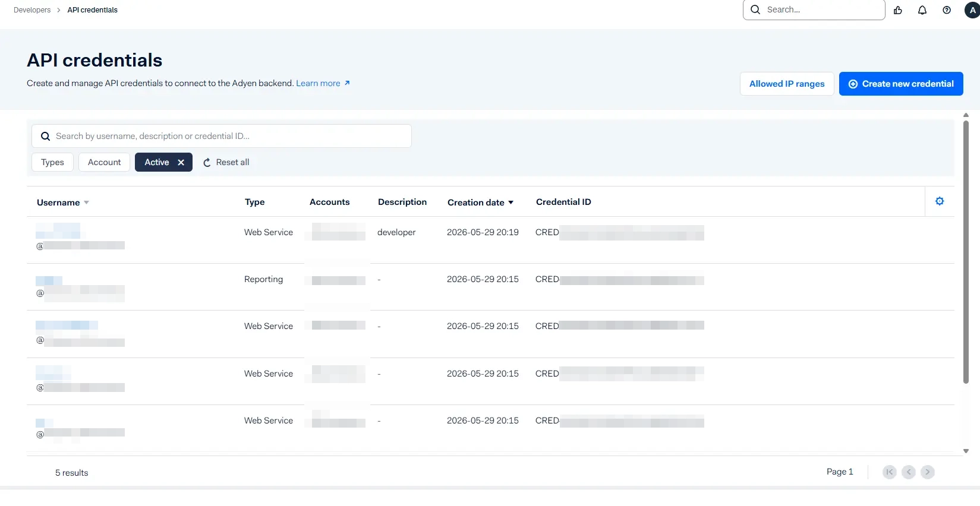Click the '5 results' count text

coord(71,473)
